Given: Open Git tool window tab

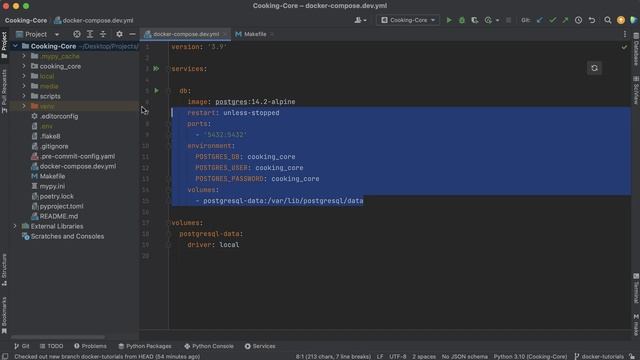Looking at the screenshot, I should click(x=22, y=346).
